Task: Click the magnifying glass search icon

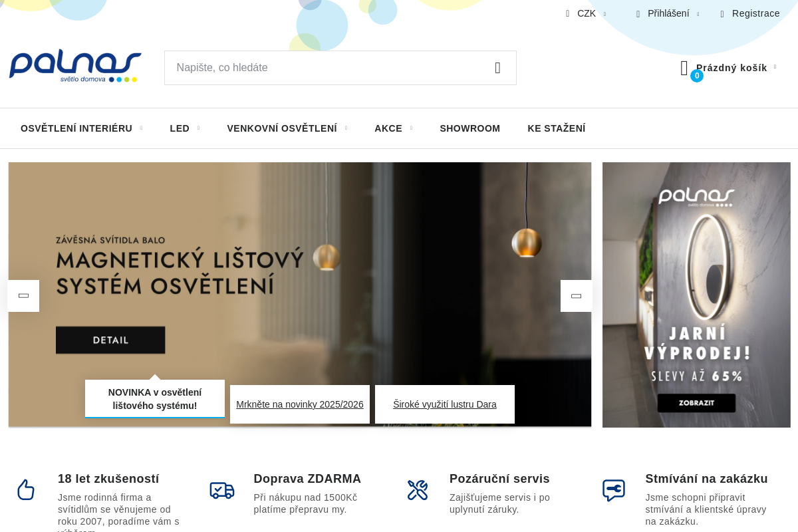Action: pos(497,67)
